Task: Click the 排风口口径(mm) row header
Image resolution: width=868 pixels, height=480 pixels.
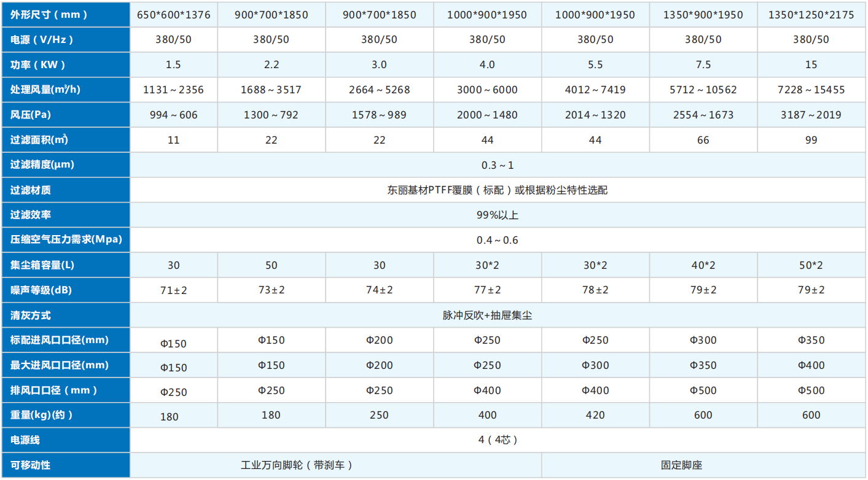Action: (65, 390)
